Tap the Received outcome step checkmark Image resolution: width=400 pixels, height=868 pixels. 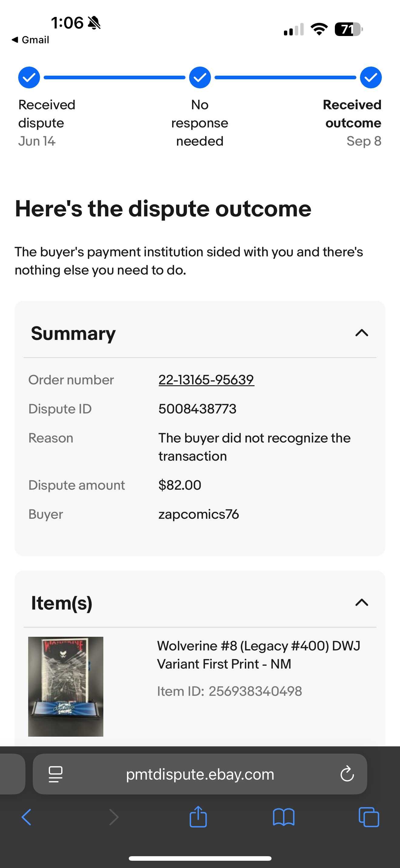(x=371, y=77)
